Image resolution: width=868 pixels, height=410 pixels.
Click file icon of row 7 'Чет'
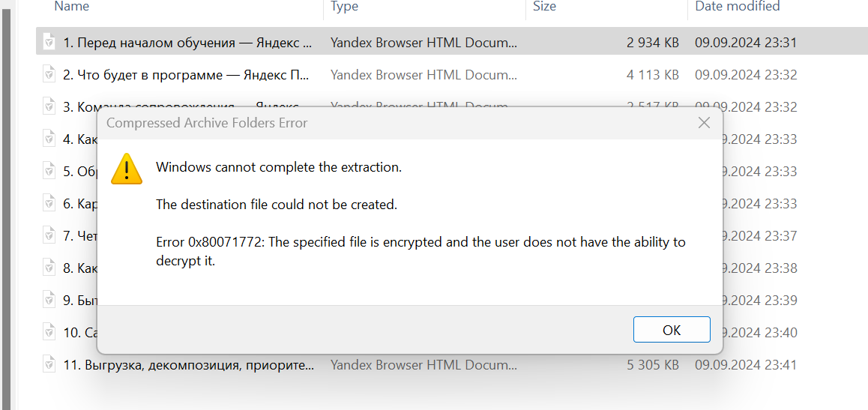tap(49, 236)
